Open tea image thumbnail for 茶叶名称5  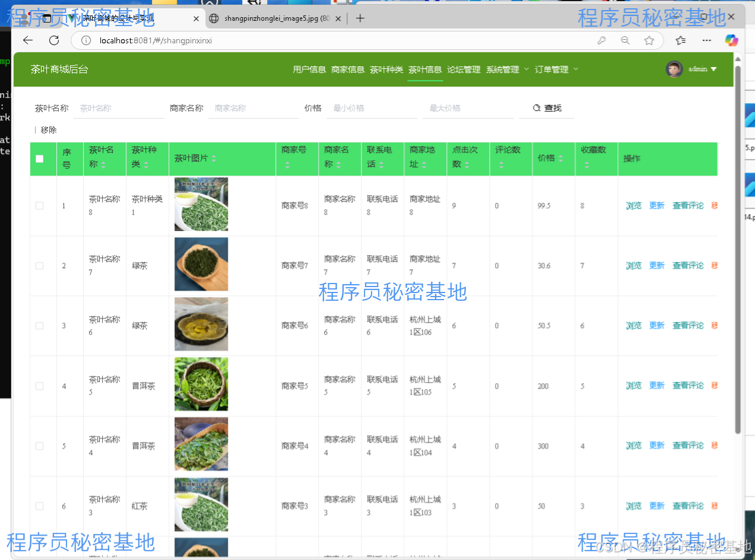click(201, 384)
